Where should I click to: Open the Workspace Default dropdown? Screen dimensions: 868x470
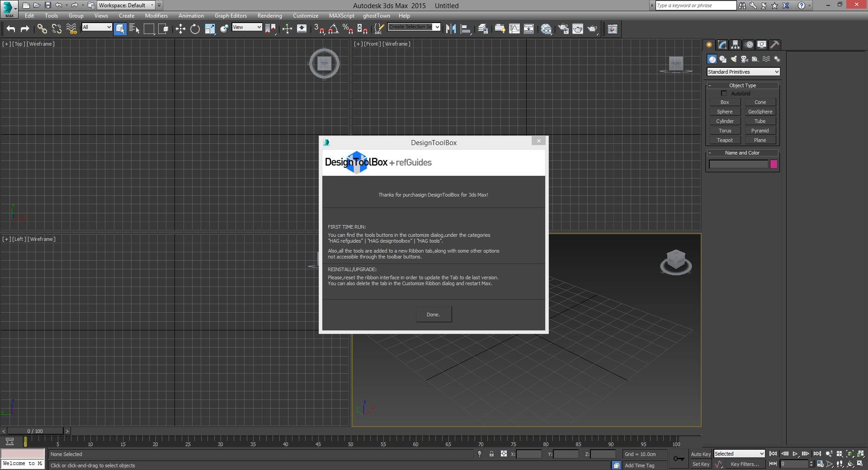(126, 5)
